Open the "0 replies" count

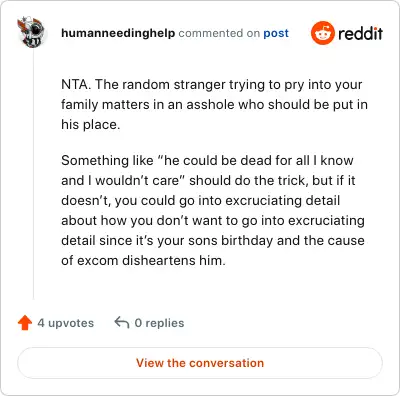point(159,323)
